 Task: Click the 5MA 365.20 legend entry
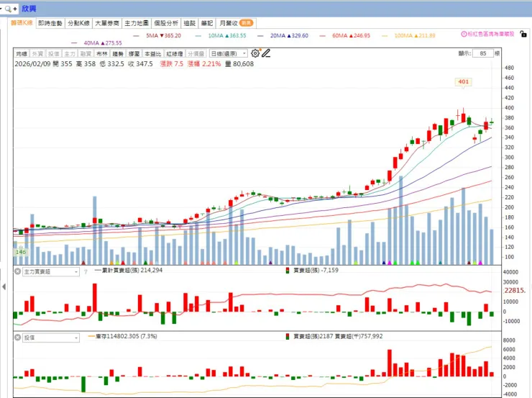(157, 35)
